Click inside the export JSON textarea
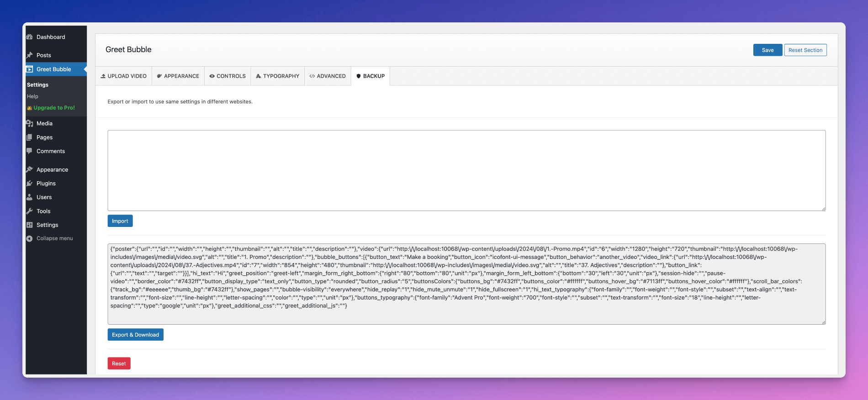 click(x=466, y=284)
